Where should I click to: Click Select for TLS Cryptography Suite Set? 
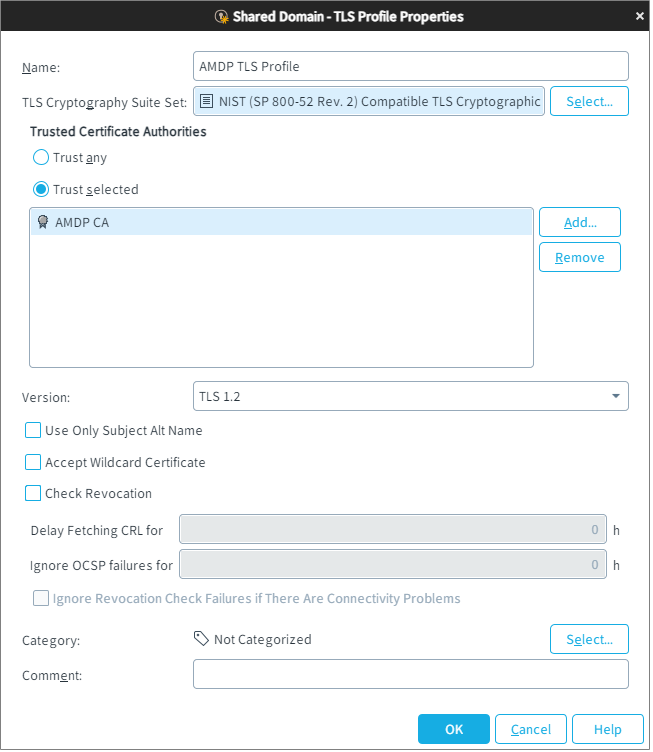589,101
